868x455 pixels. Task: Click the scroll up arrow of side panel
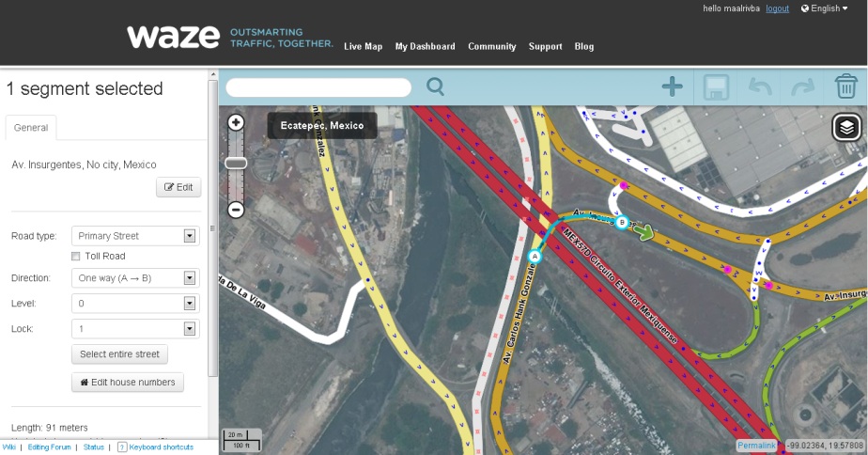pyautogui.click(x=212, y=73)
